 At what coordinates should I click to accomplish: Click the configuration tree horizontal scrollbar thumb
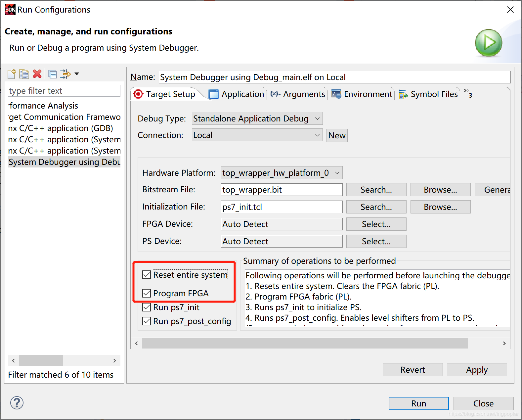pyautogui.click(x=41, y=360)
